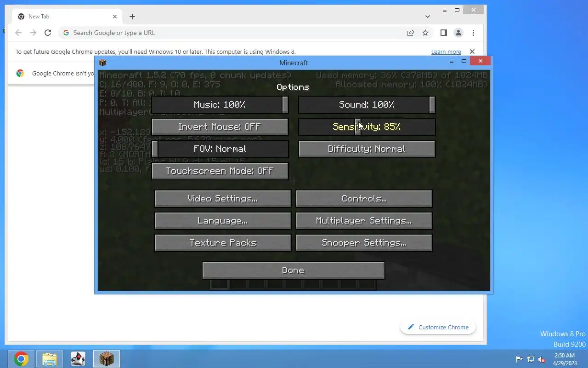This screenshot has height=368, width=588.
Task: Click the Sensitivity slider
Action: tap(367, 126)
